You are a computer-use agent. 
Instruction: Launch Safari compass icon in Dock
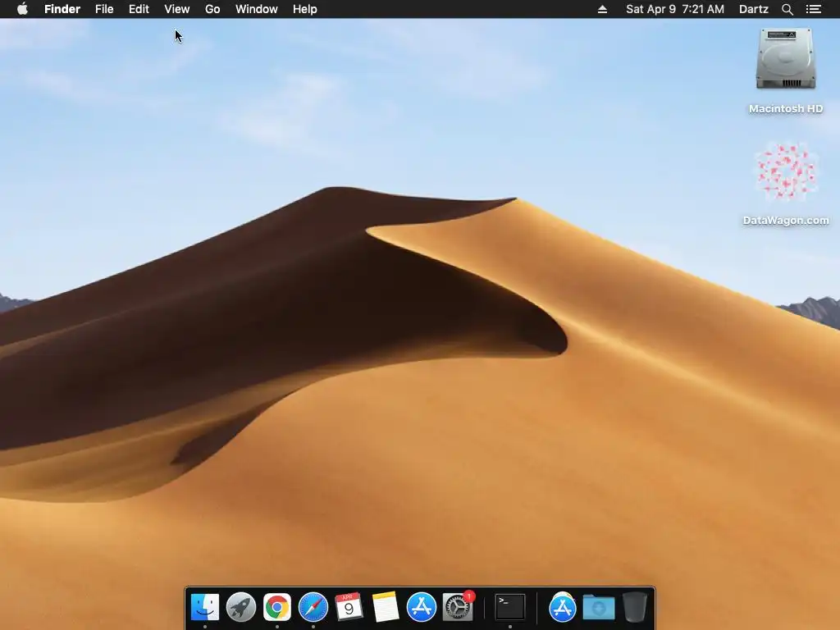(313, 607)
